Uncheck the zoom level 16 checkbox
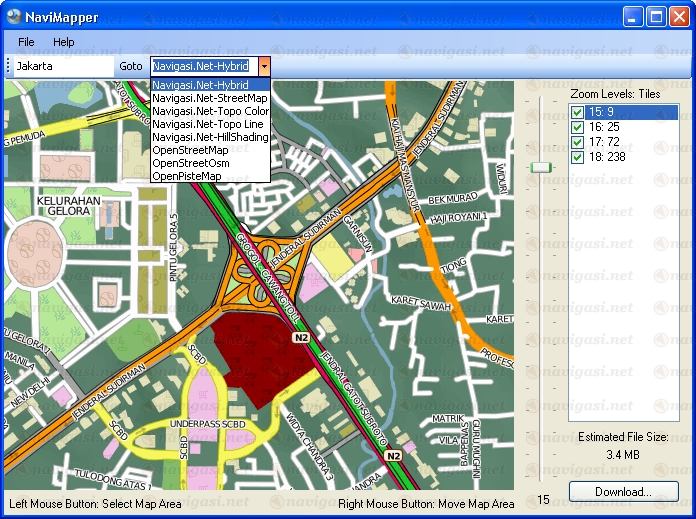The height and width of the screenshot is (519, 696). coord(577,127)
